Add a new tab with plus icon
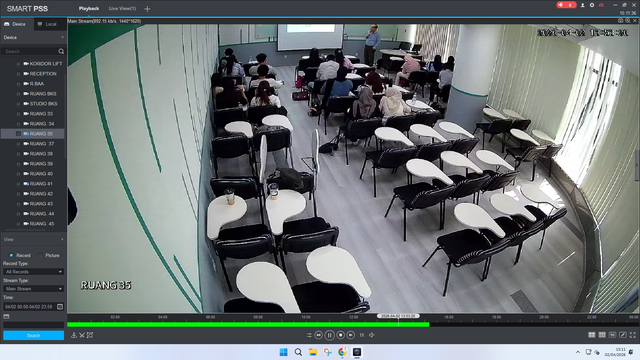Screen dimensions: 640x360 tap(147, 9)
